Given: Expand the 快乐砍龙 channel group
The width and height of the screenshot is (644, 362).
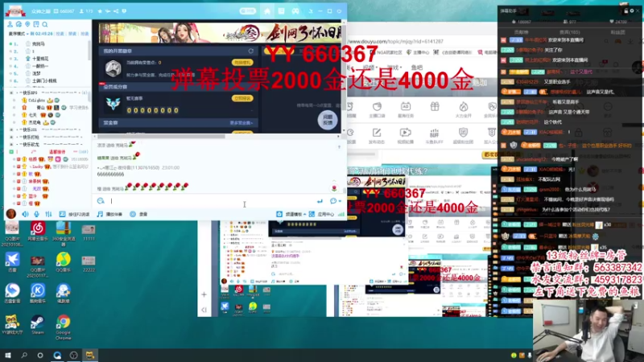Looking at the screenshot, I should tap(11, 145).
